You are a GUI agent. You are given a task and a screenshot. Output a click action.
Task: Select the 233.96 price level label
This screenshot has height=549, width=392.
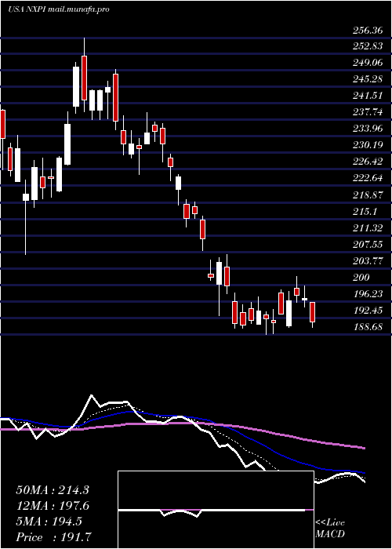(x=368, y=129)
